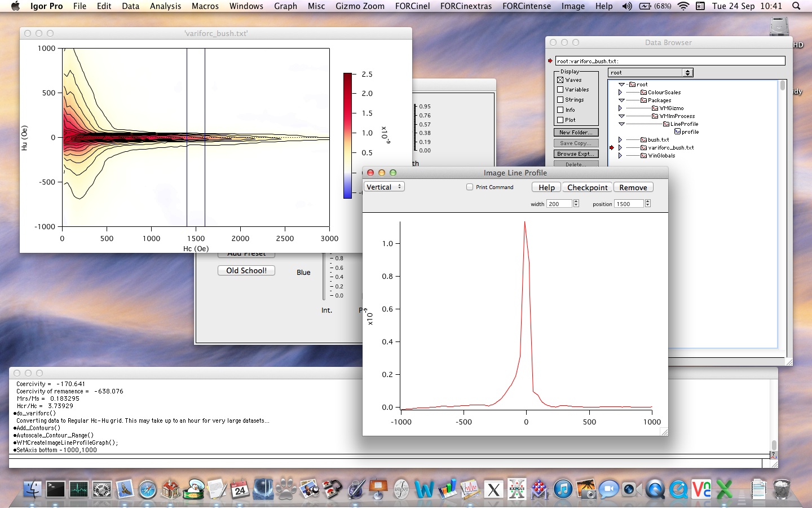
Task: Click the Spotlight search icon
Action: 796,6
